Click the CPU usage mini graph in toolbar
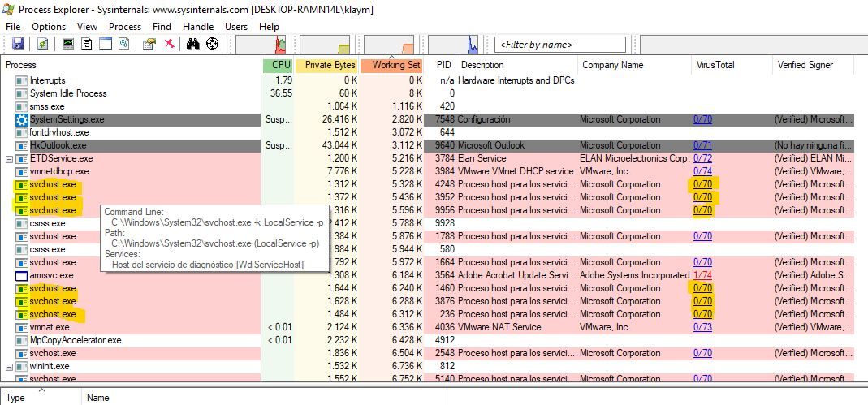The height and width of the screenshot is (405, 868). click(261, 45)
